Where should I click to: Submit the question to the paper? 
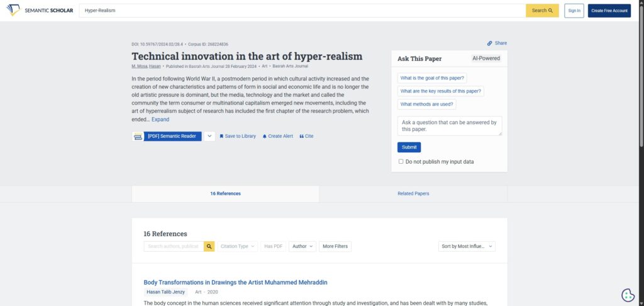coord(409,147)
